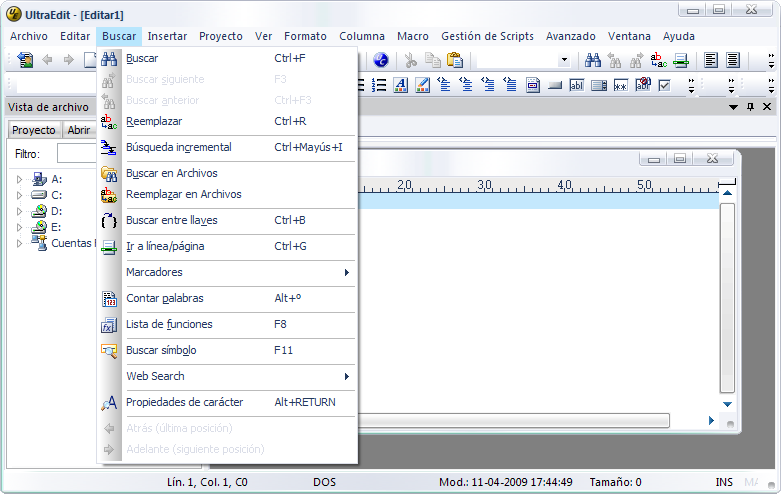
Task: Click the Cut scissors toolbar icon
Action: pyautogui.click(x=411, y=60)
